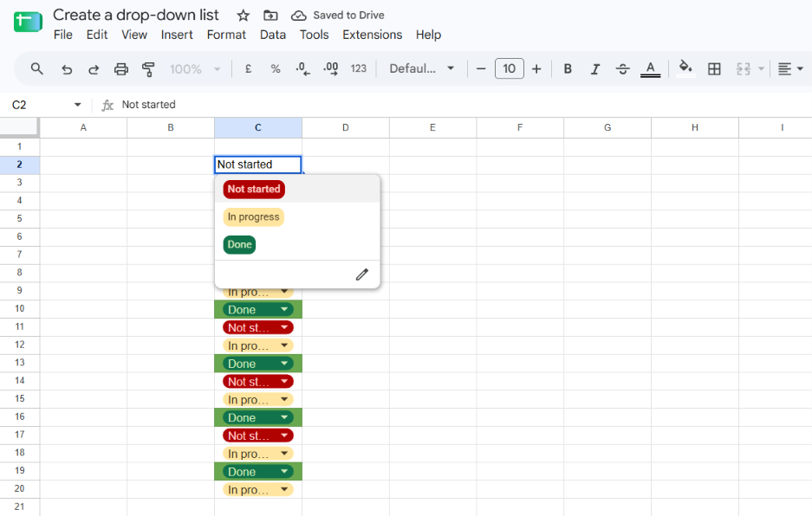
Task: Open the Format menu
Action: 226,35
